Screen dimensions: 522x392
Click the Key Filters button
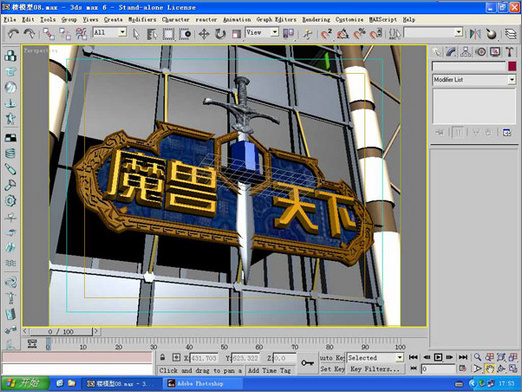(375, 369)
